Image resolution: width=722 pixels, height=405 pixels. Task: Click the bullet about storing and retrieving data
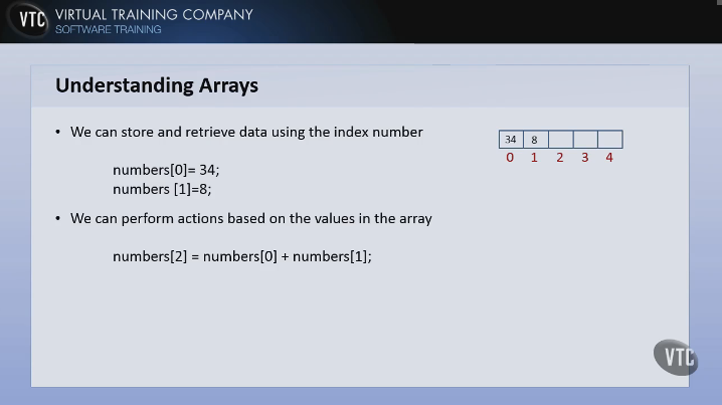coord(246,132)
